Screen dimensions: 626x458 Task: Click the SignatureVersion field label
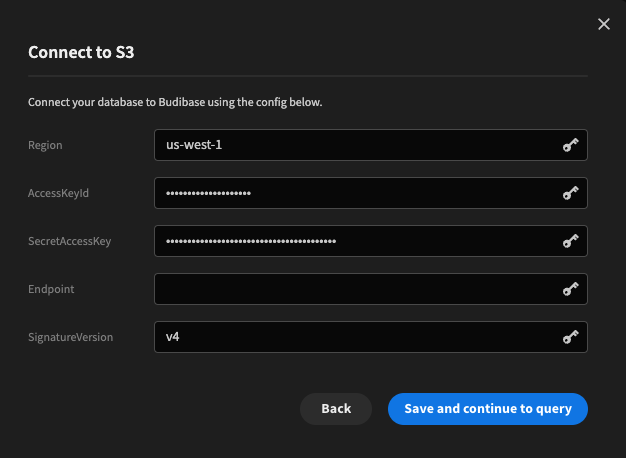tap(70, 337)
